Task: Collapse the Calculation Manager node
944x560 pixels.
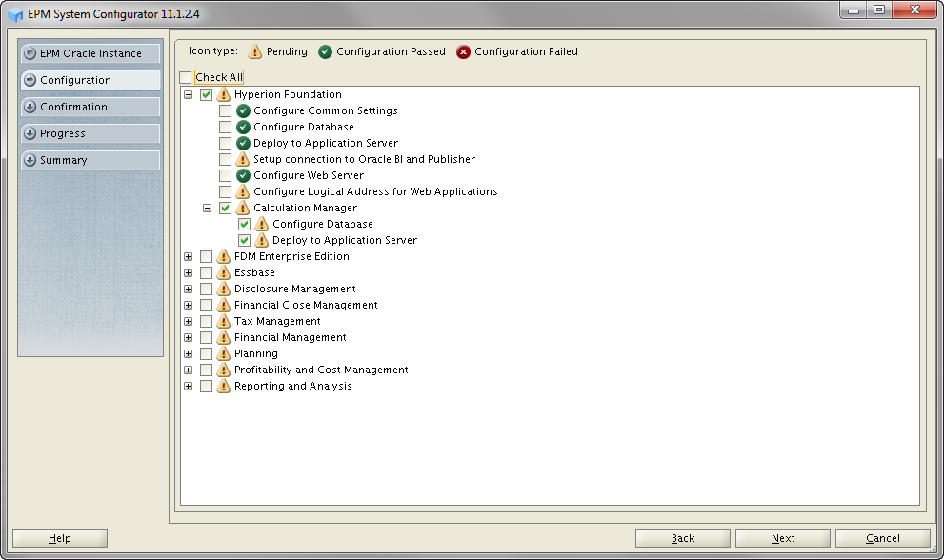Action: click(x=207, y=209)
